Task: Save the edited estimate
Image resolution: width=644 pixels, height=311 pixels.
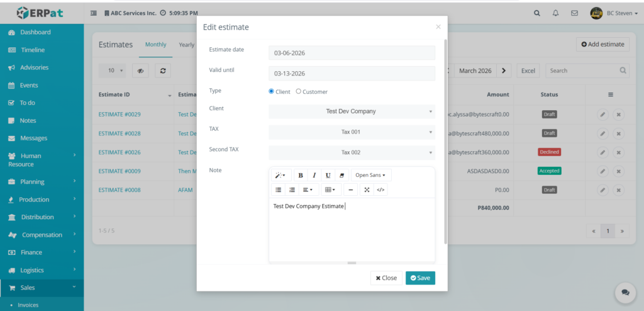Action: point(420,278)
